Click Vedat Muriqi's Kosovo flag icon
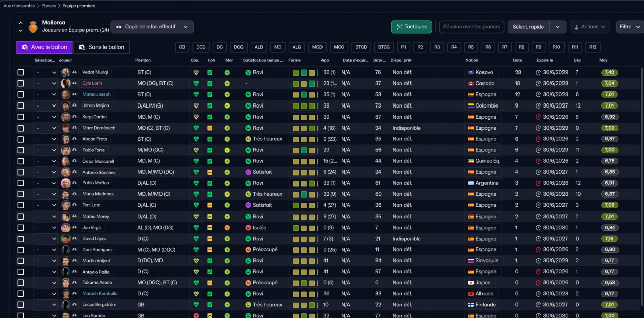644x318 pixels. click(x=471, y=72)
